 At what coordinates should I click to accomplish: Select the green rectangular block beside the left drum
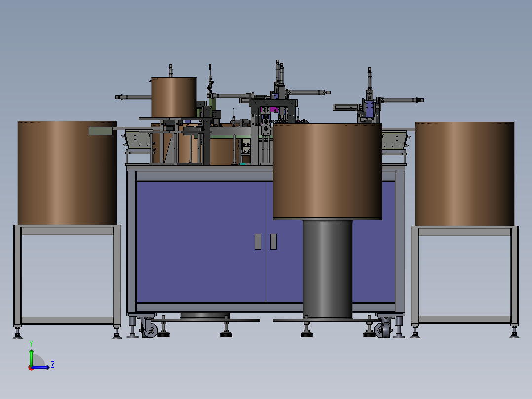click(x=101, y=131)
